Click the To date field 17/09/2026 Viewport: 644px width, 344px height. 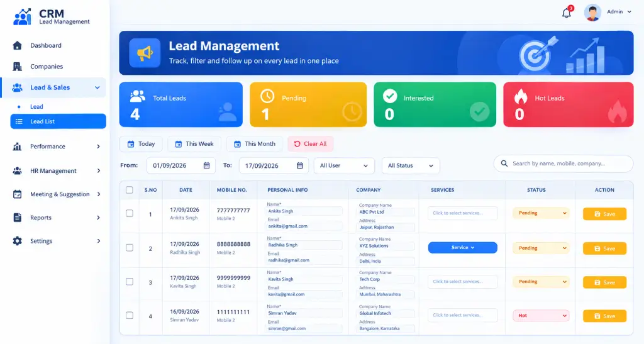tap(274, 165)
